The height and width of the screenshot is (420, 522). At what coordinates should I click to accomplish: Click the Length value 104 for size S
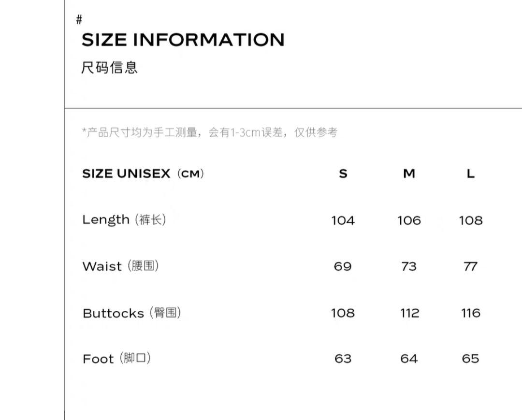343,220
